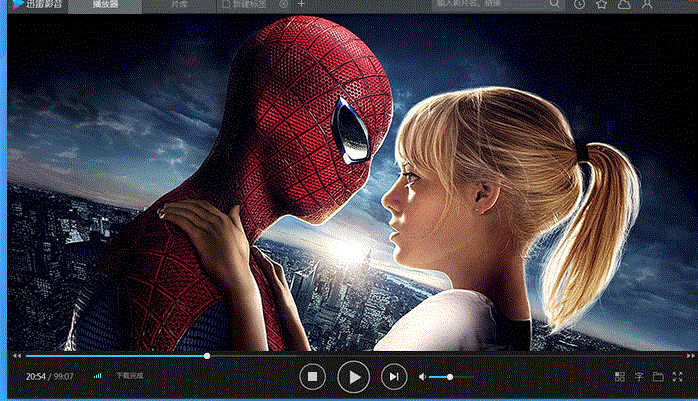Add a new tab with plus icon
Image resolution: width=698 pixels, height=401 pixels.
tap(303, 5)
